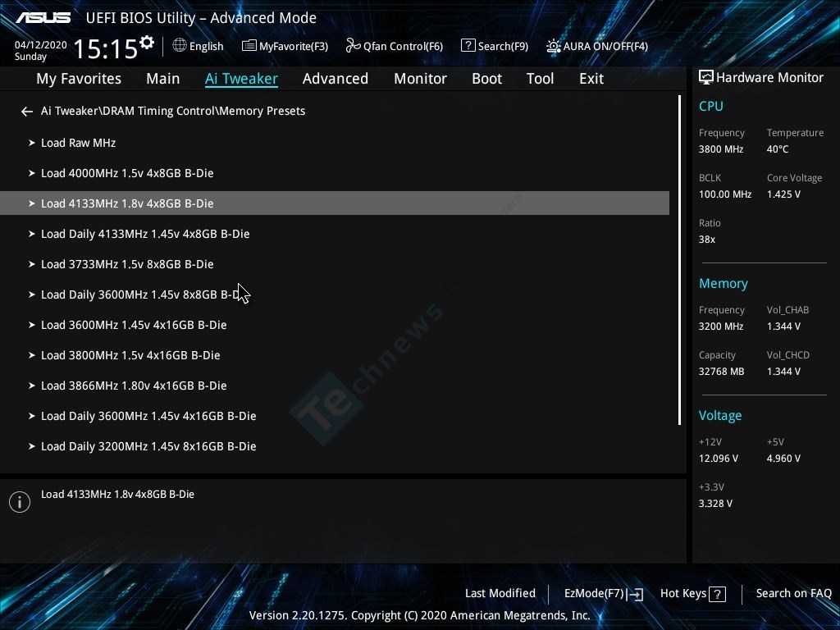Select the Ai Tweaker tab
The image size is (840, 630).
point(241,79)
